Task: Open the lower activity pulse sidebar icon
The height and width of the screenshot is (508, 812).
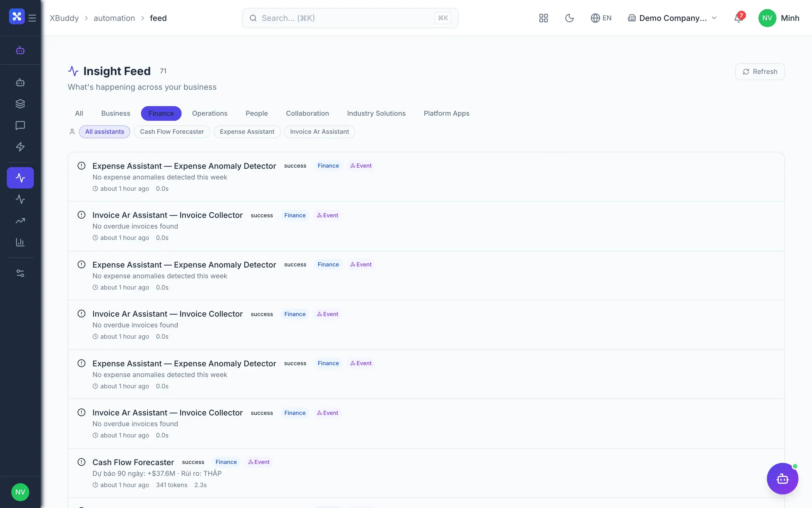Action: [20, 199]
